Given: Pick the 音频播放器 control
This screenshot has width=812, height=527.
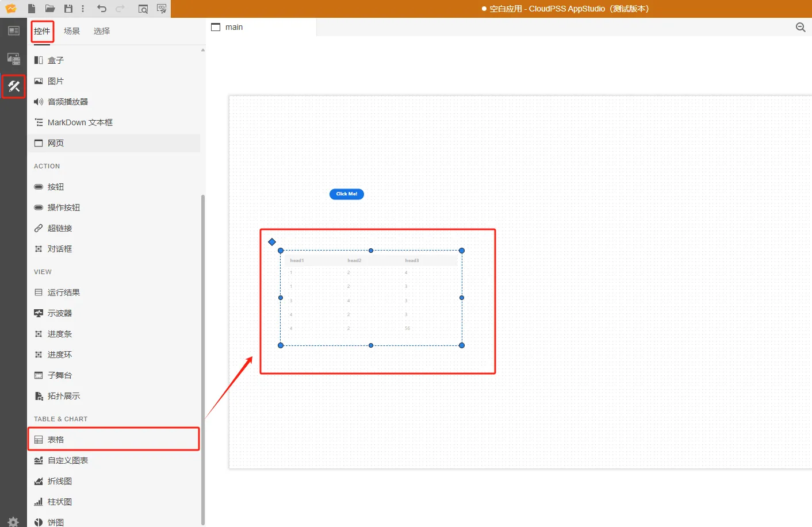Looking at the screenshot, I should coord(114,102).
